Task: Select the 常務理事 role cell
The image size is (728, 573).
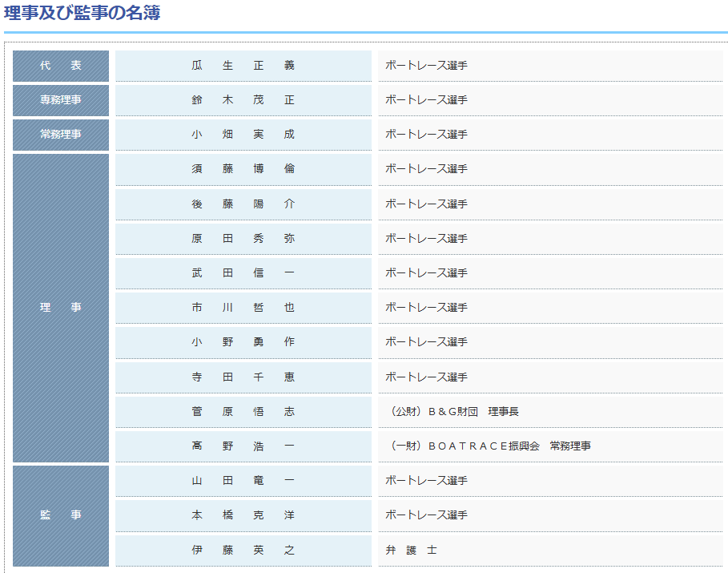Action: pos(61,135)
